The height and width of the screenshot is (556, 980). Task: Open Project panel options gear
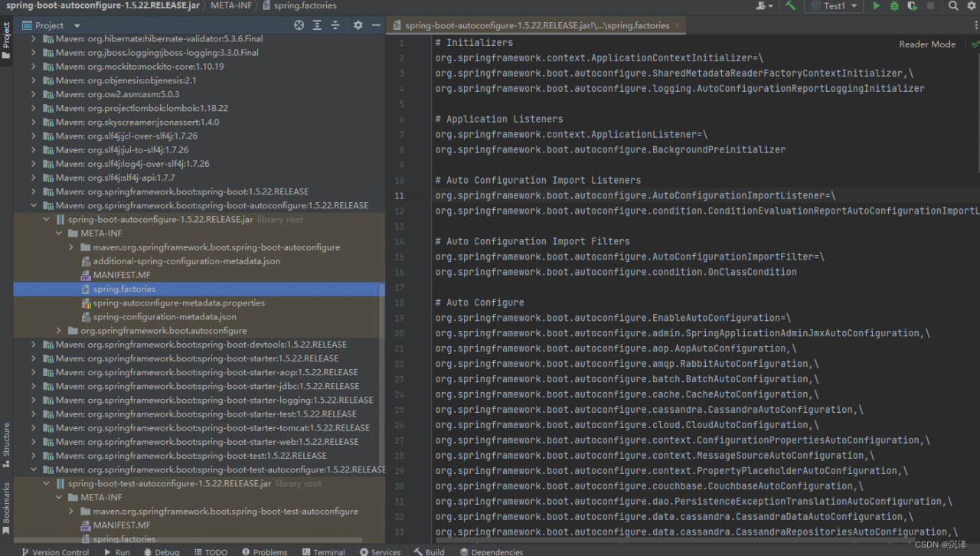pyautogui.click(x=358, y=25)
